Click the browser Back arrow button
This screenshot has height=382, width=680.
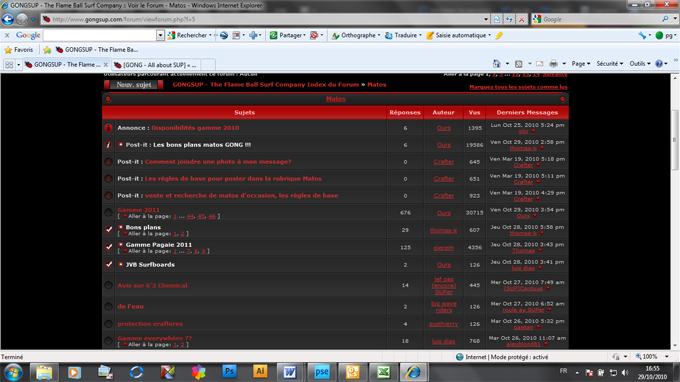coord(8,19)
